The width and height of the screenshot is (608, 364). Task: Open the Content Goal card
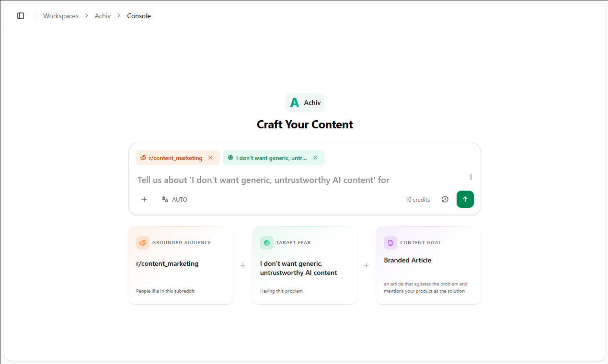[428, 265]
